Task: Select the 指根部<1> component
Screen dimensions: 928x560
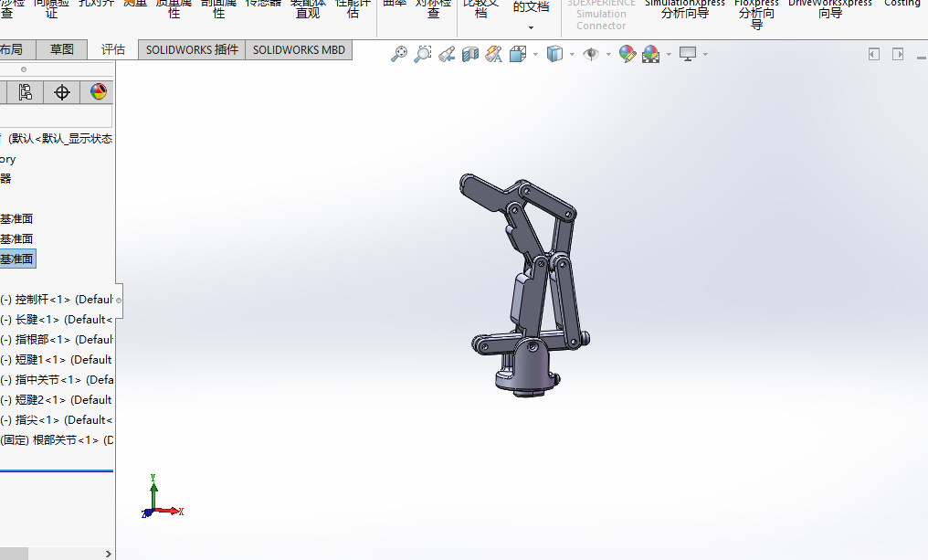Action: (57, 340)
